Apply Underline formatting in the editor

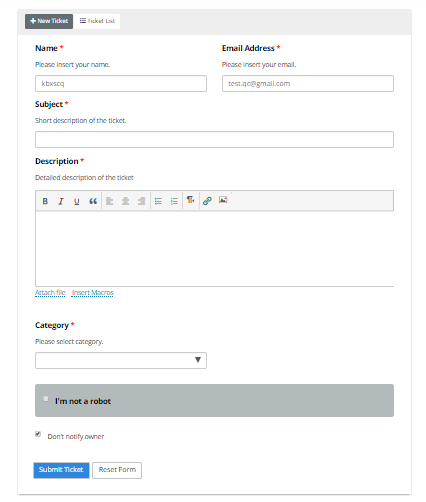tap(77, 201)
